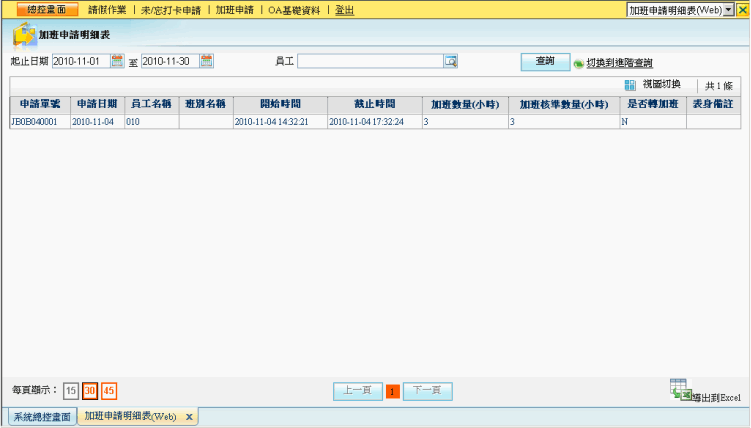Sort by 表身備註 column header

pos(713,104)
